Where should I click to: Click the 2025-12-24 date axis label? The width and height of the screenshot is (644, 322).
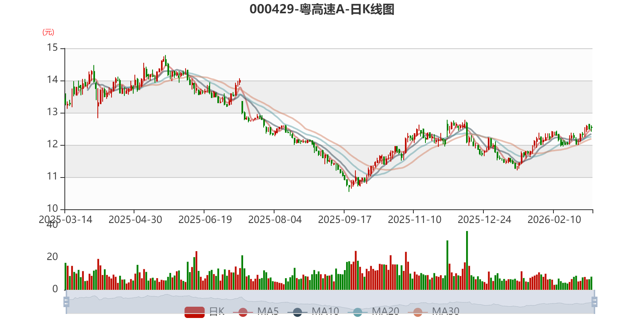point(485,220)
